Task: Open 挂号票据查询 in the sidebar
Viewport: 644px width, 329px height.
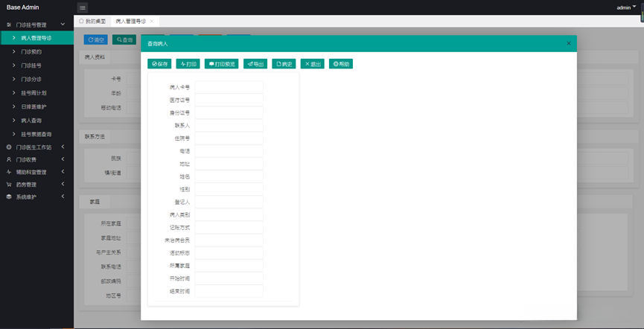Action: [x=37, y=134]
